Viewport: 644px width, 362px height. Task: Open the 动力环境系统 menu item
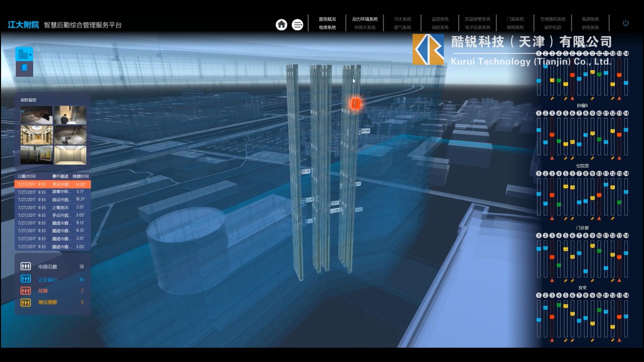point(365,19)
